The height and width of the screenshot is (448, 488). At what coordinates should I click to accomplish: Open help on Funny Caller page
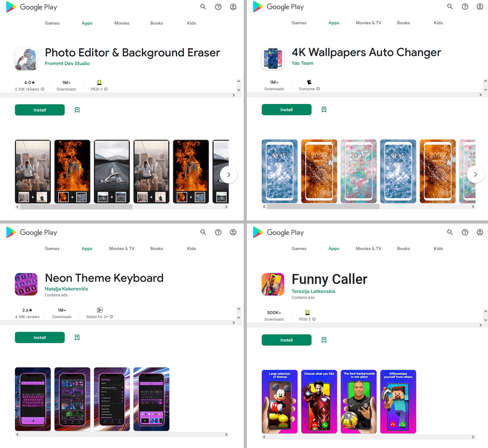pos(465,232)
